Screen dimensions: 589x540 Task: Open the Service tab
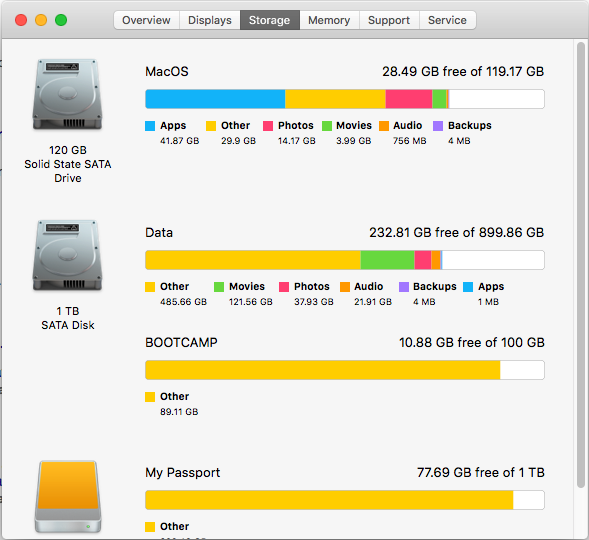coord(447,20)
